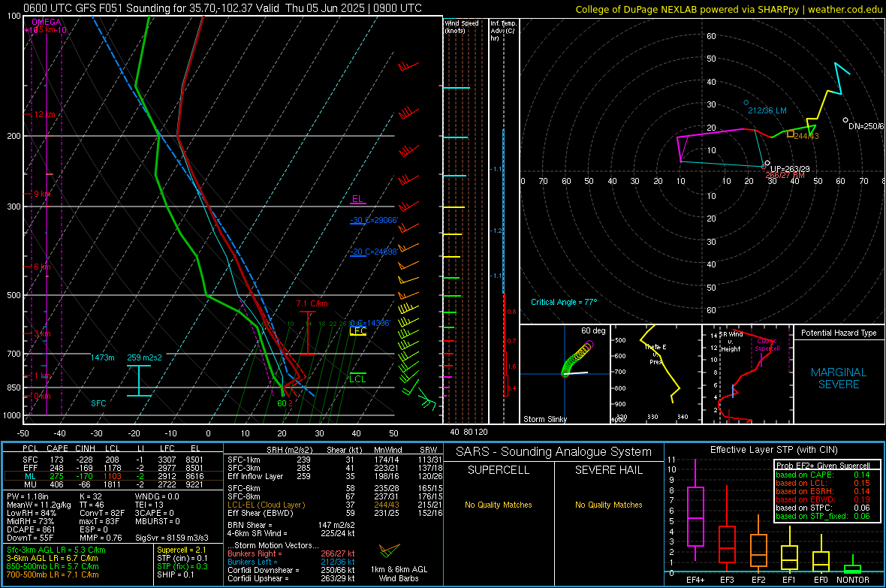Click the UP=263/29 Corfidi label

point(790,169)
